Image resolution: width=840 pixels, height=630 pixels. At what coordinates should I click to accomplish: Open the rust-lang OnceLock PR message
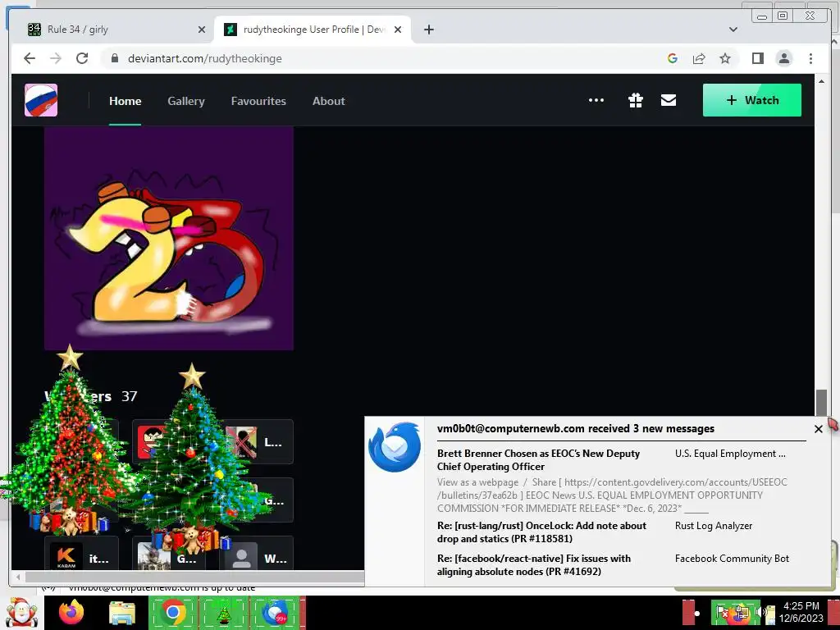pyautogui.click(x=541, y=532)
